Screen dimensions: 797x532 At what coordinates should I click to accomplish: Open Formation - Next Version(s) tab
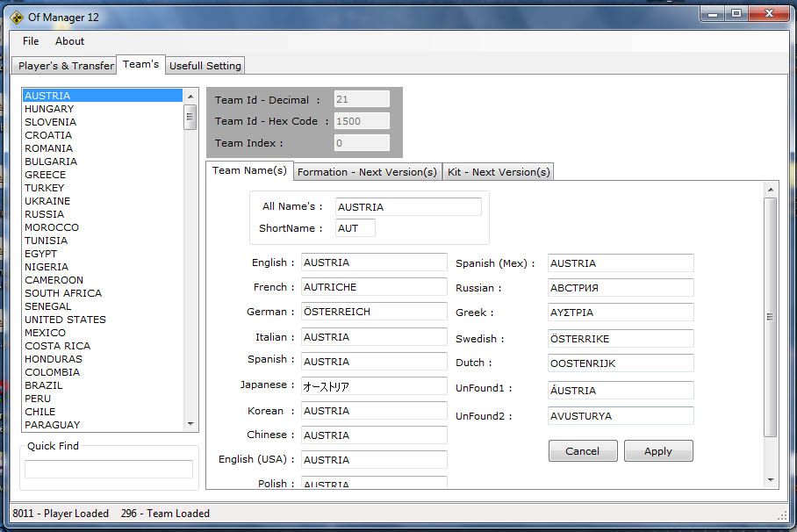(367, 172)
